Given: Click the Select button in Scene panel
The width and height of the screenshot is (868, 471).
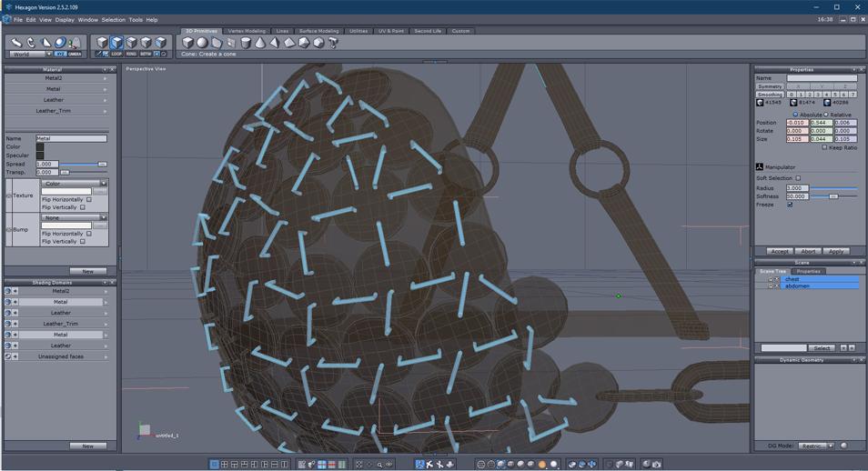Looking at the screenshot, I should pos(823,348).
